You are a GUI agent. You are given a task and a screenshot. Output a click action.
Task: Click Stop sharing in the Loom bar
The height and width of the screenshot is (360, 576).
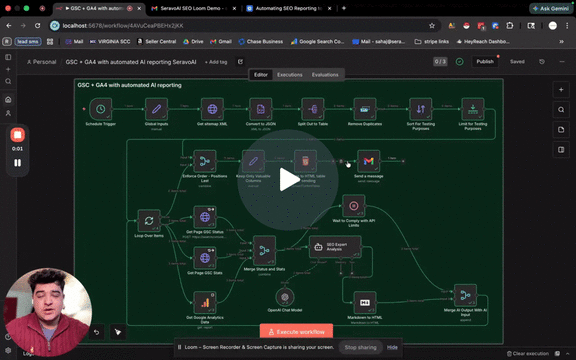360,347
